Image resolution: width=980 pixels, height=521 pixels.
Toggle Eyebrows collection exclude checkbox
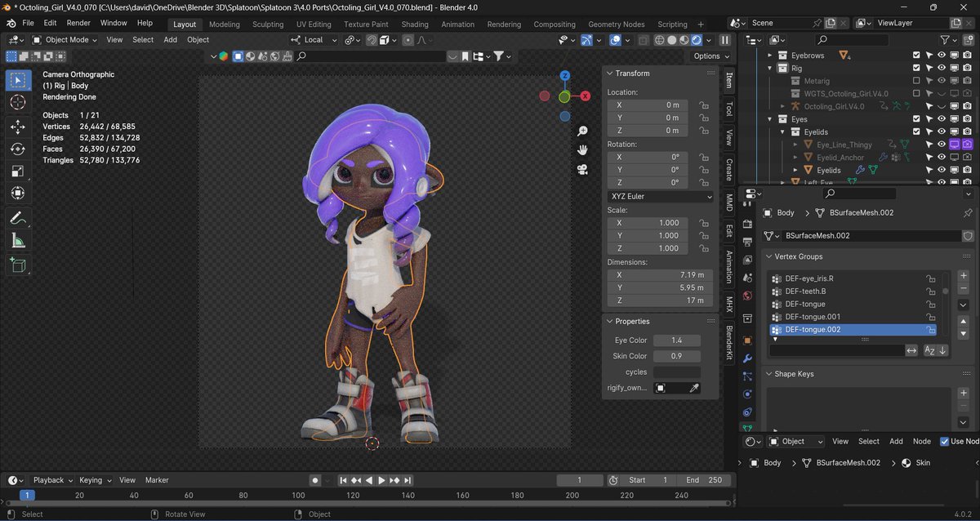click(x=916, y=56)
